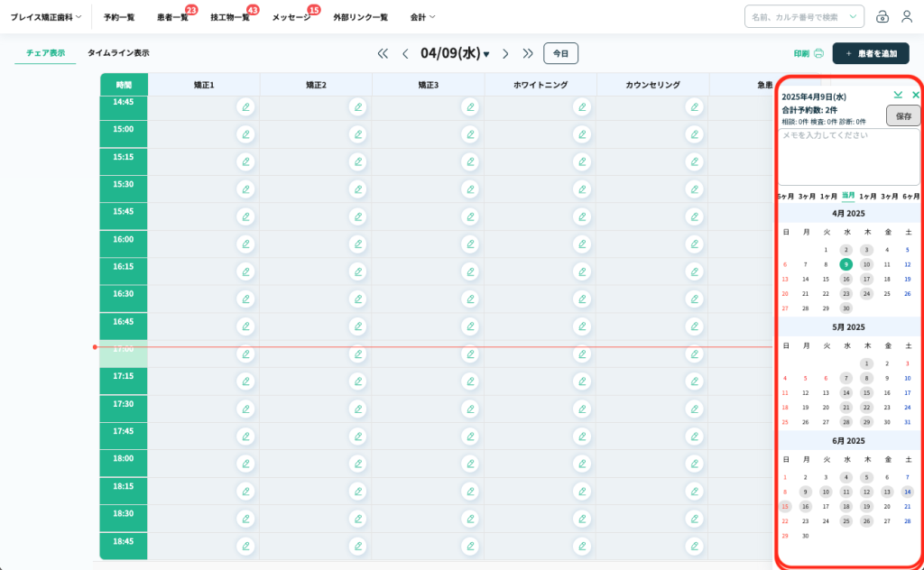The width and height of the screenshot is (924, 570).
Task: Click the edit pencil for カウンセリング at 18:00
Action: (x=694, y=464)
